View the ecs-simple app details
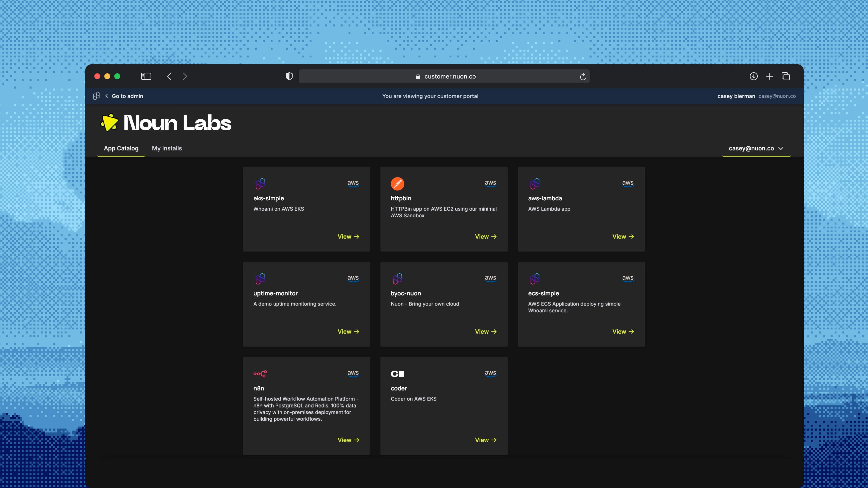This screenshot has width=868, height=488. (623, 331)
